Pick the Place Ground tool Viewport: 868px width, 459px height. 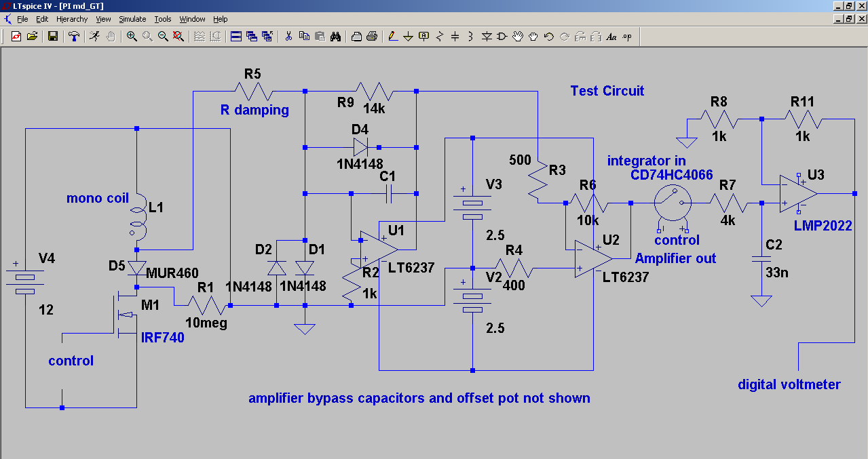tap(408, 37)
